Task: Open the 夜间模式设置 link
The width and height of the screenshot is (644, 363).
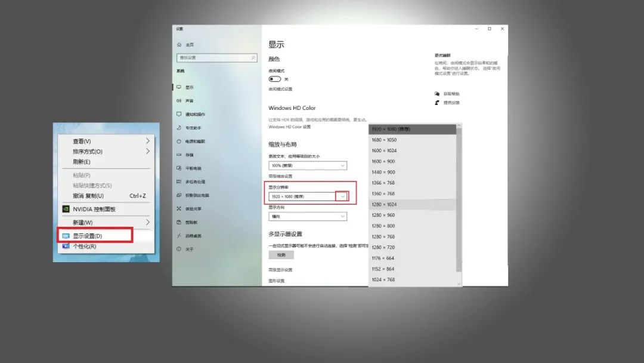Action: (280, 89)
